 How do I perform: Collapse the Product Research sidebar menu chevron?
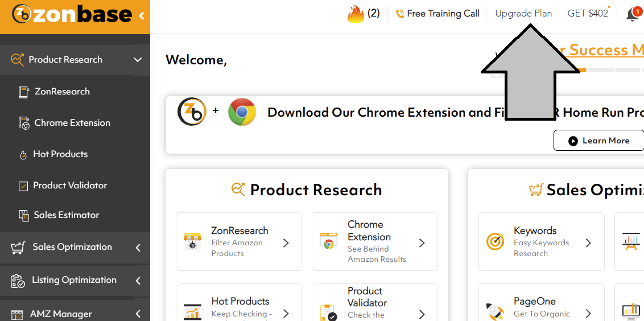(x=138, y=60)
